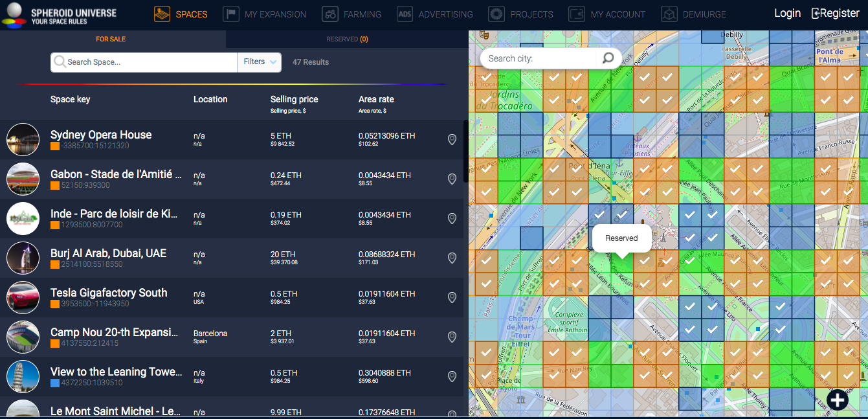Open Inde Parc de loisir thumbnail
868x419 pixels.
coord(23,218)
